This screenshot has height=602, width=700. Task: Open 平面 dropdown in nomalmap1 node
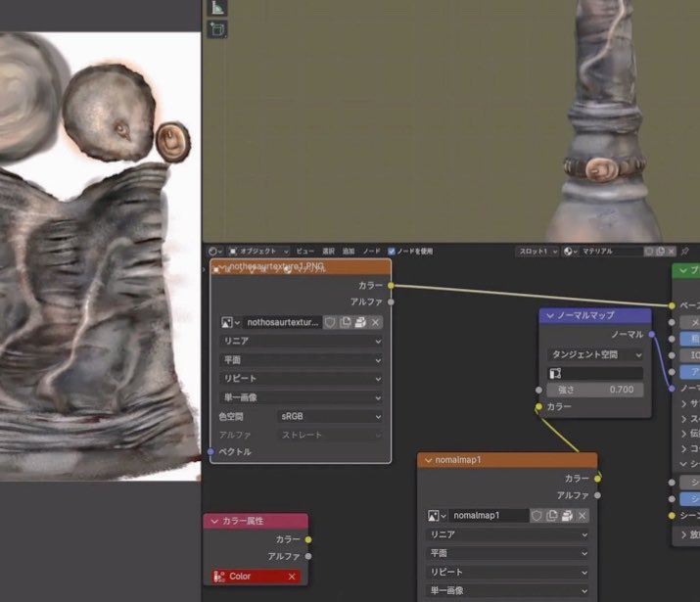tap(507, 553)
